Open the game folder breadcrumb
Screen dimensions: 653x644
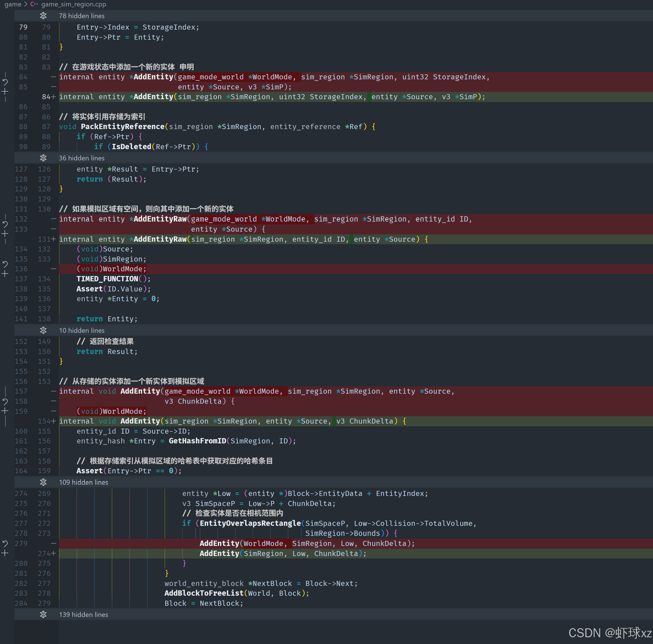(x=13, y=4)
